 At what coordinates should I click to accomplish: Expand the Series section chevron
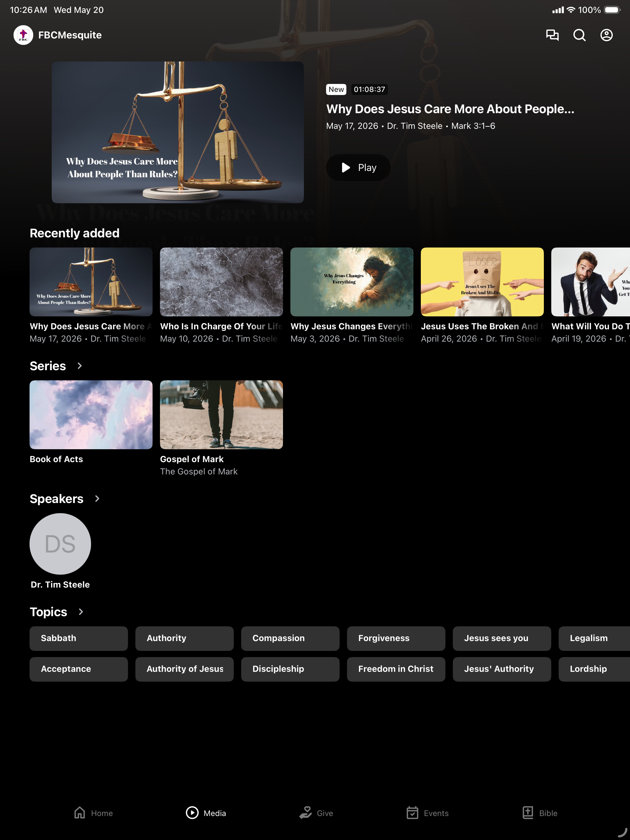(x=79, y=366)
